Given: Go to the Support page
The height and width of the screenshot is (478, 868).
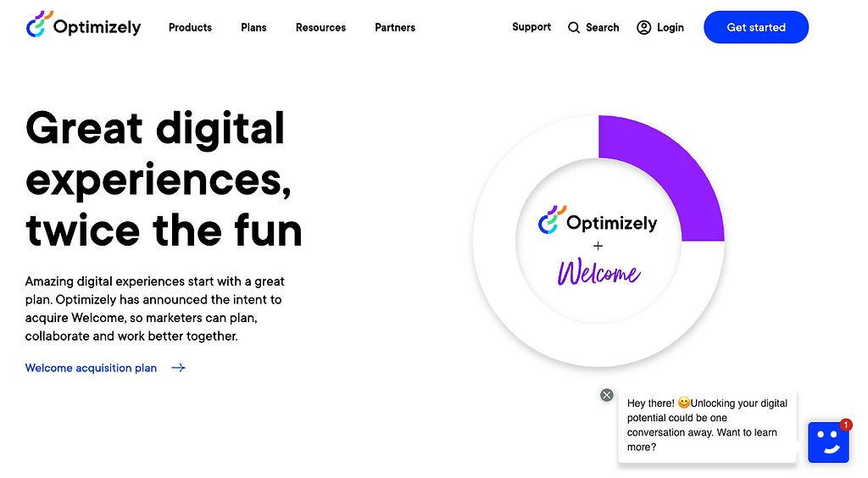Looking at the screenshot, I should coord(531,27).
